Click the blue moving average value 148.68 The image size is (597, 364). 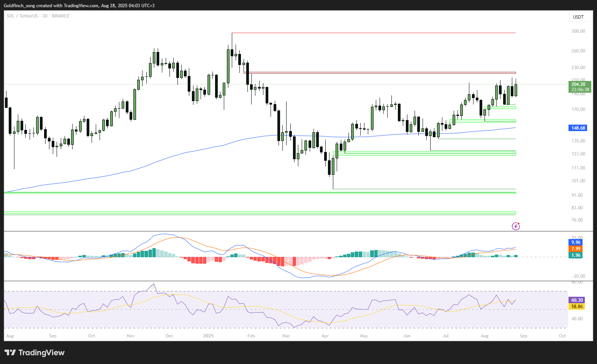pos(578,128)
